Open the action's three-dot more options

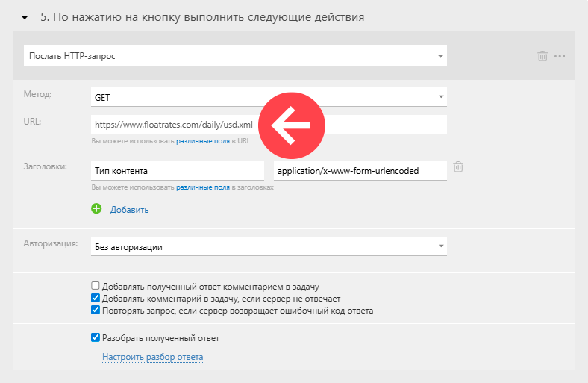[x=560, y=56]
